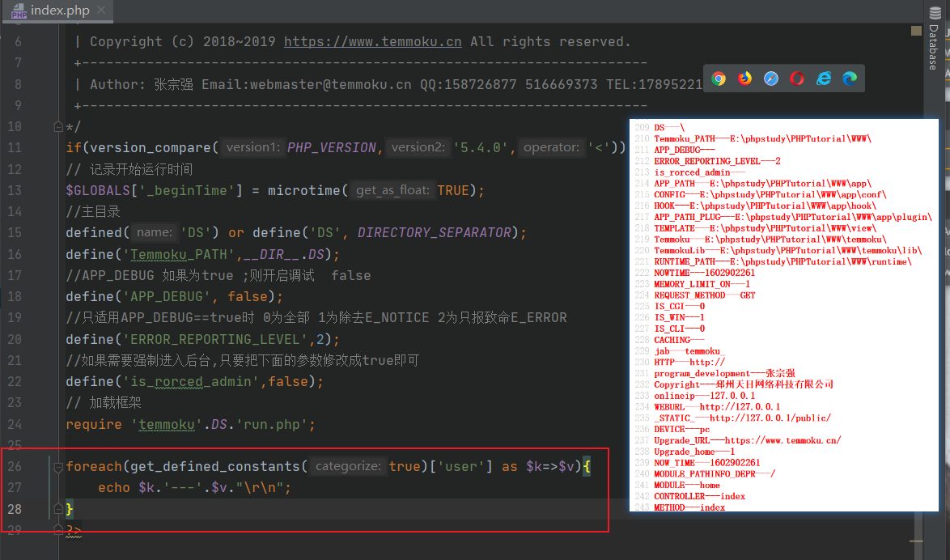Click the 'get_as_float:' parameter hint
950x560 pixels.
[x=392, y=190]
